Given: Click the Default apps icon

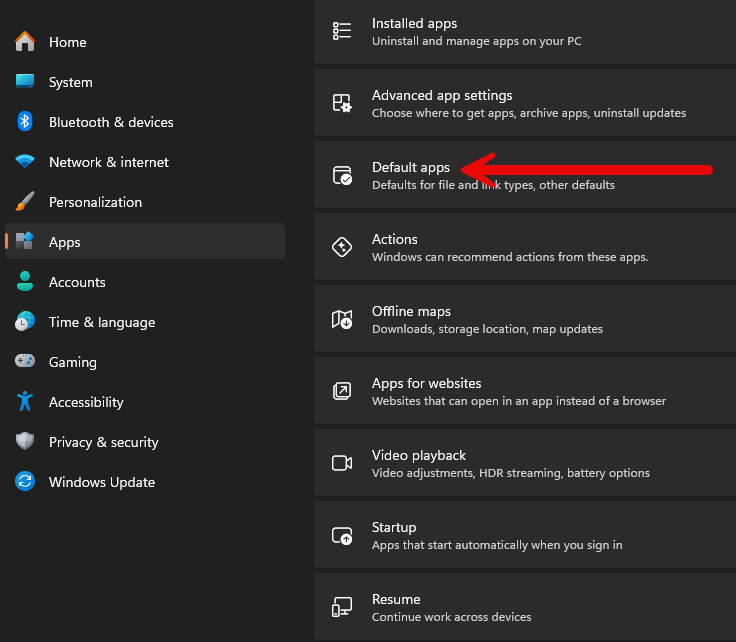Looking at the screenshot, I should (342, 176).
